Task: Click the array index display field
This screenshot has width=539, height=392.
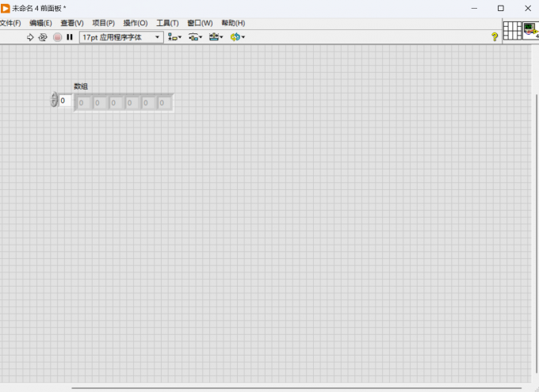Action: click(x=65, y=101)
